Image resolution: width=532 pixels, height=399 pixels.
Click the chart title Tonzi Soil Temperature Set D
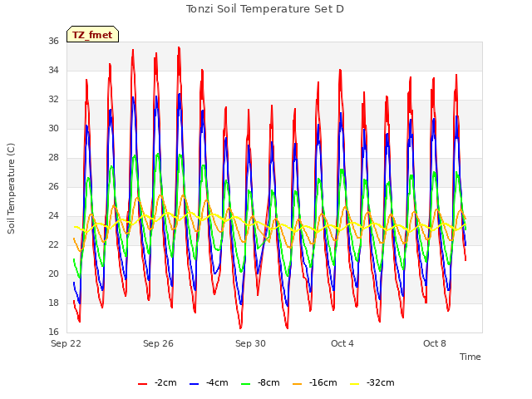(x=265, y=9)
